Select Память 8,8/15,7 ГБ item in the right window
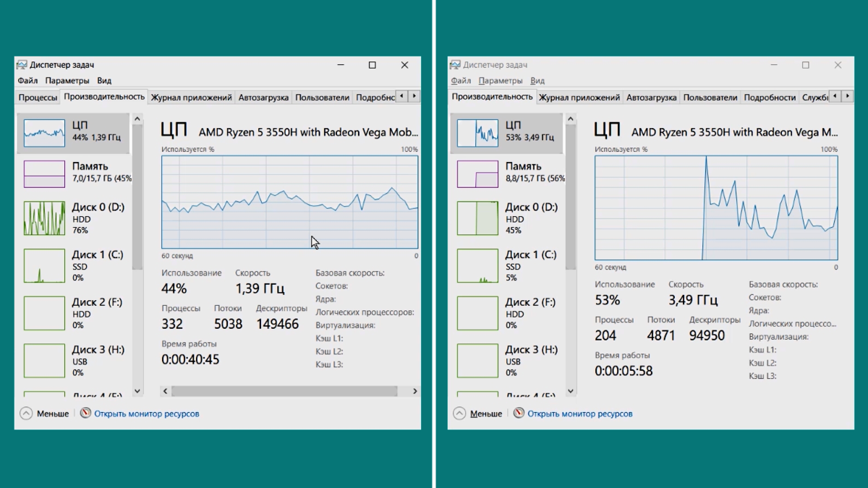868x488 pixels. [x=506, y=174]
